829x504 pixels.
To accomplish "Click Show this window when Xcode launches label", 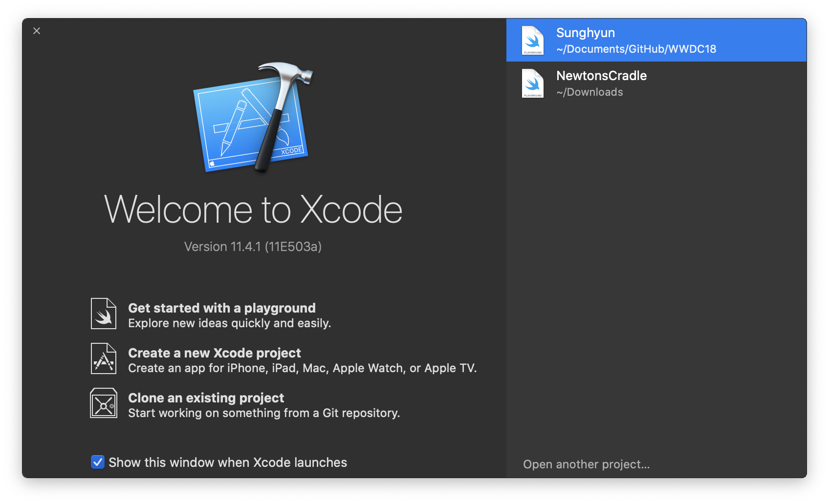I will [228, 462].
